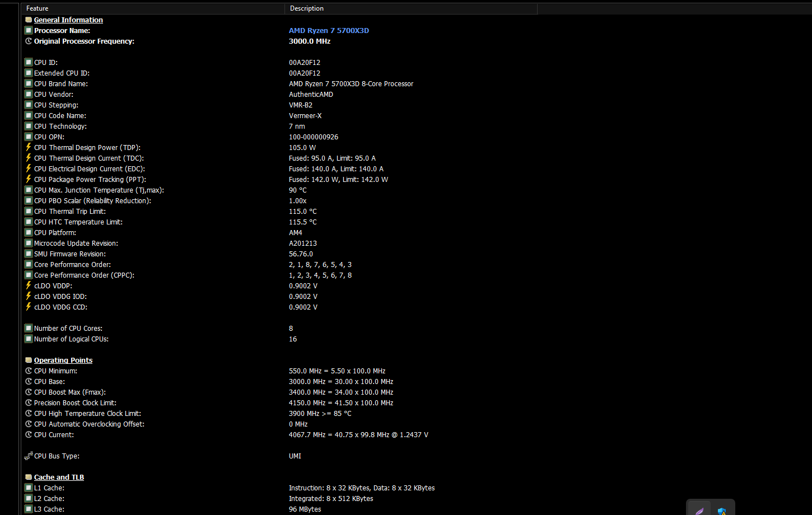The image size is (812, 515).
Task: Click lightning bolt icon for CPU Thermal Design Power
Action: (29, 148)
